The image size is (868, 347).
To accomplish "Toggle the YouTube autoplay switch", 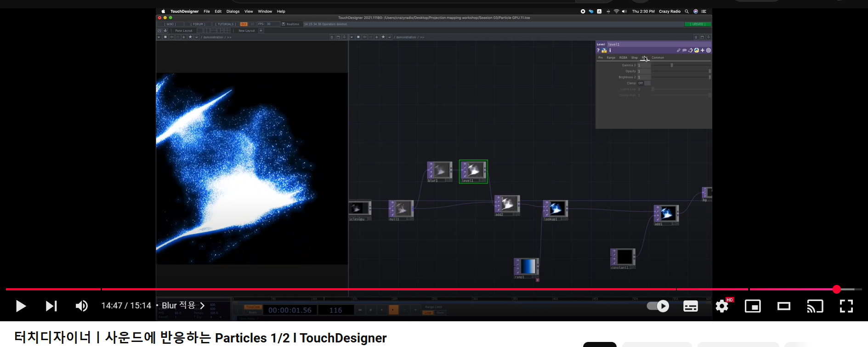I will tap(658, 306).
